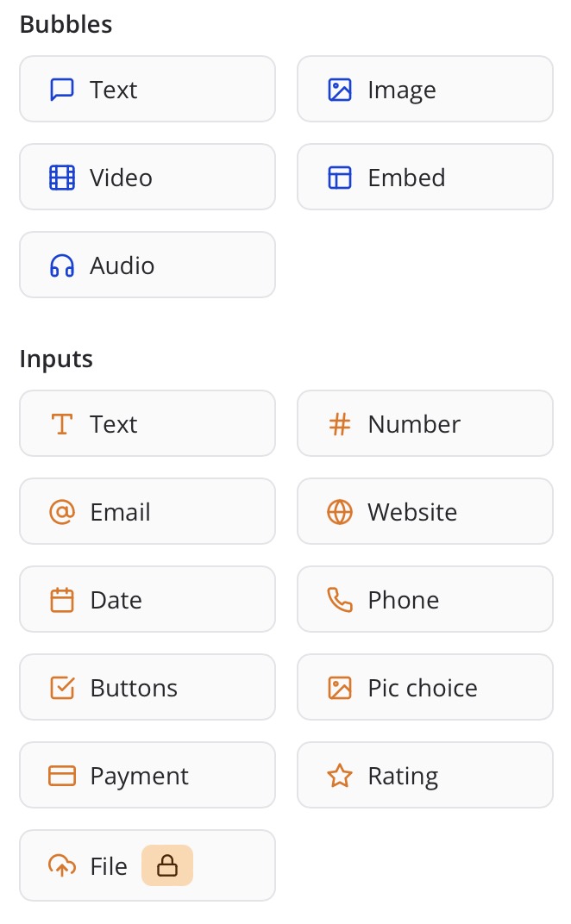Click the Embed bubble layout icon

340,178
